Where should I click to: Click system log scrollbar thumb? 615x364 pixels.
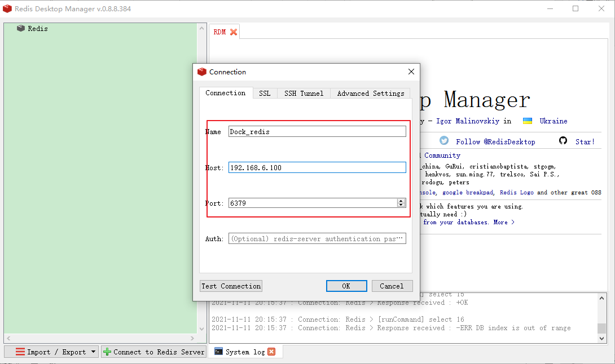(x=601, y=327)
